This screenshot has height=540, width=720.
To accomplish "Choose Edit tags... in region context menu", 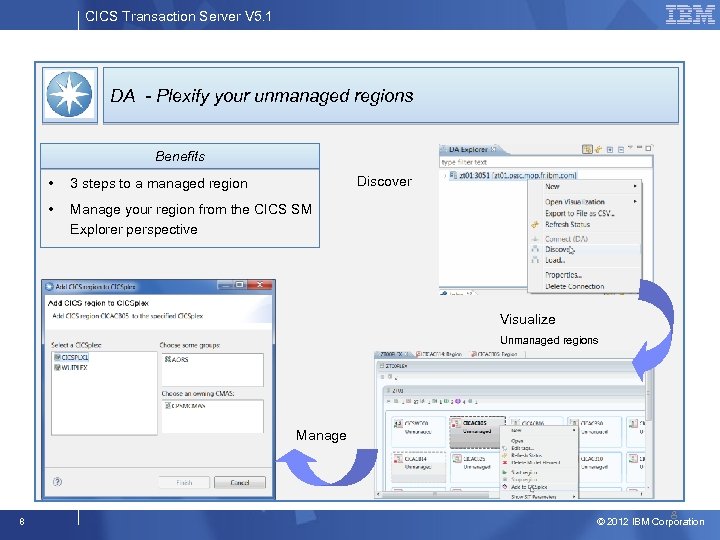I will [x=539, y=448].
